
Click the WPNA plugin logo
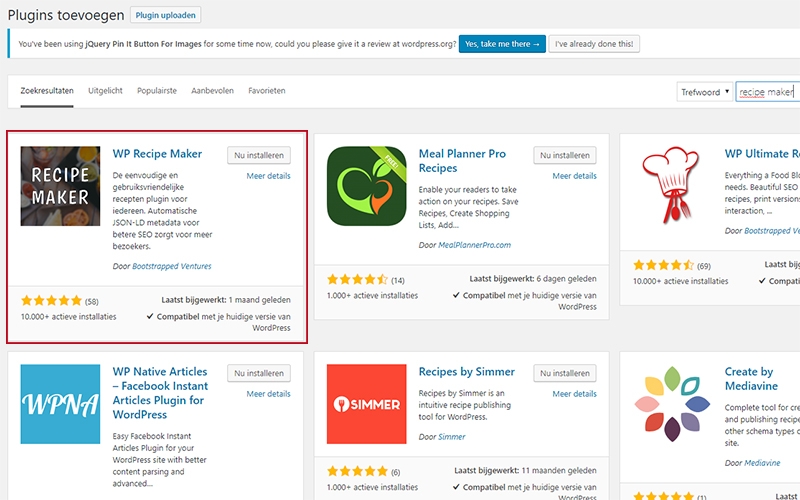coord(60,404)
